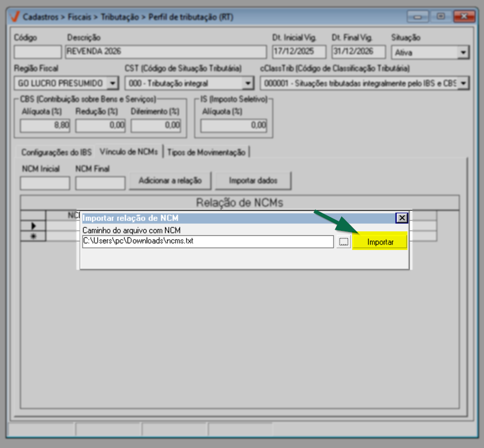Screen dimensions: 484x448
Task: Click the file path input field
Action: (x=207, y=242)
